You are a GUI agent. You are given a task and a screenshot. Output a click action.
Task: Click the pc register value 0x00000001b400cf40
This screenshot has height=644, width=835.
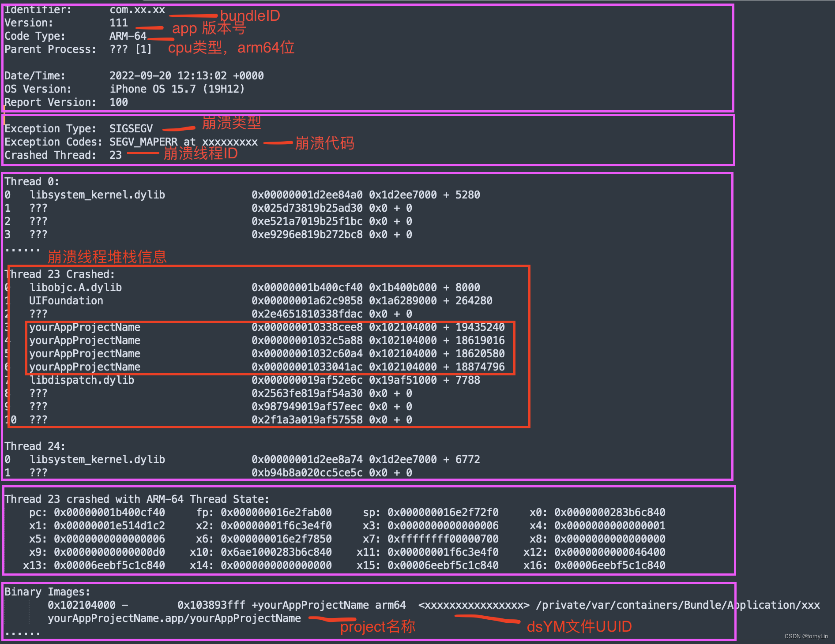109,513
